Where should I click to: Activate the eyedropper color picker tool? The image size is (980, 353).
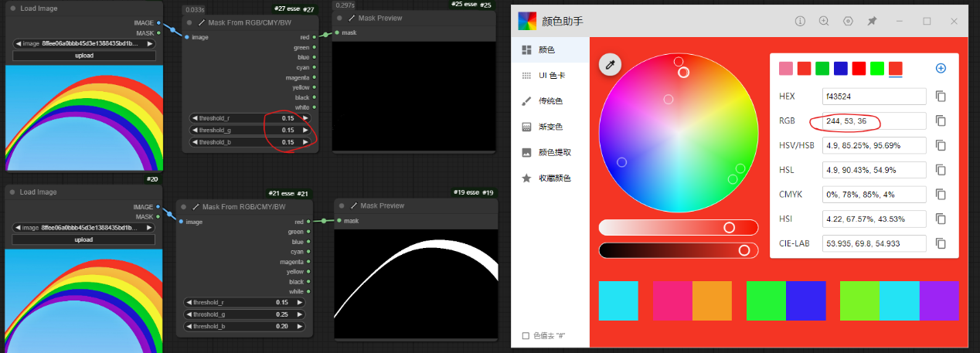tap(610, 66)
